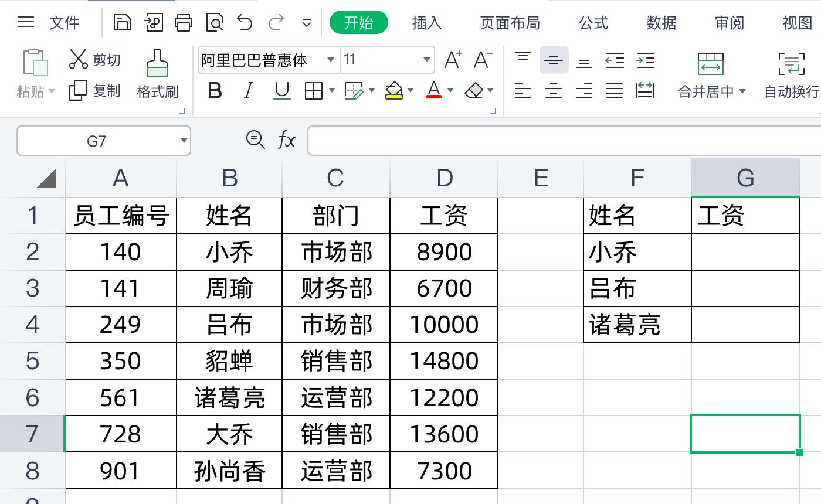Select the Format Painter tool
The width and height of the screenshot is (821, 504).
click(157, 73)
